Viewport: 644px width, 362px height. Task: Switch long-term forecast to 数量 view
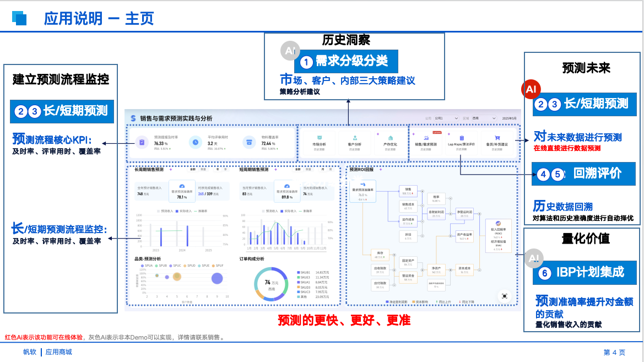click(202, 170)
